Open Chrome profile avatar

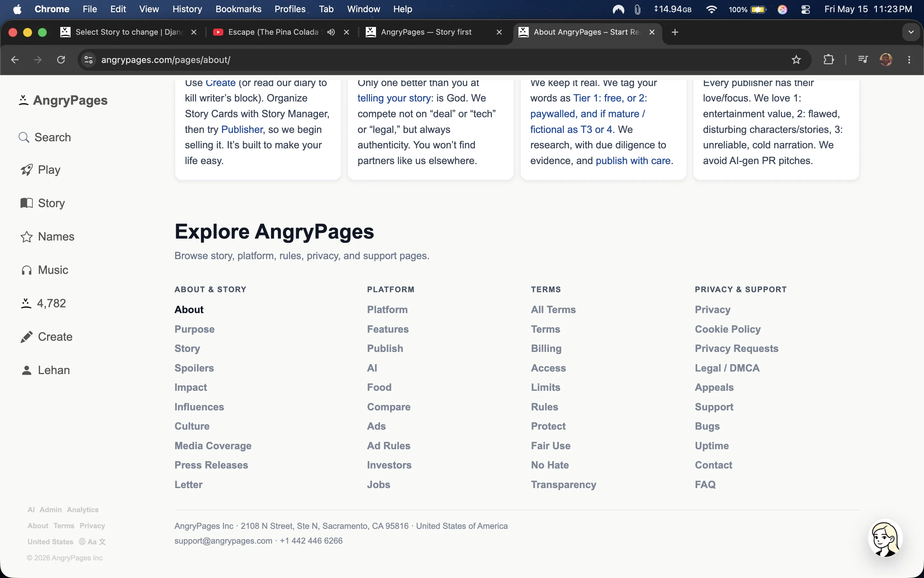(886, 60)
